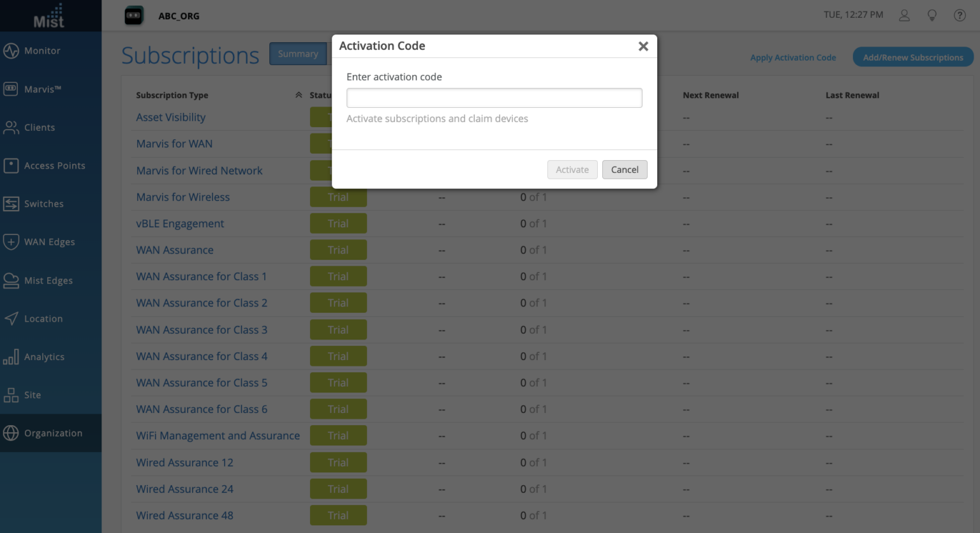Click Cancel in Activation Code dialog
The width and height of the screenshot is (980, 533).
pyautogui.click(x=624, y=170)
